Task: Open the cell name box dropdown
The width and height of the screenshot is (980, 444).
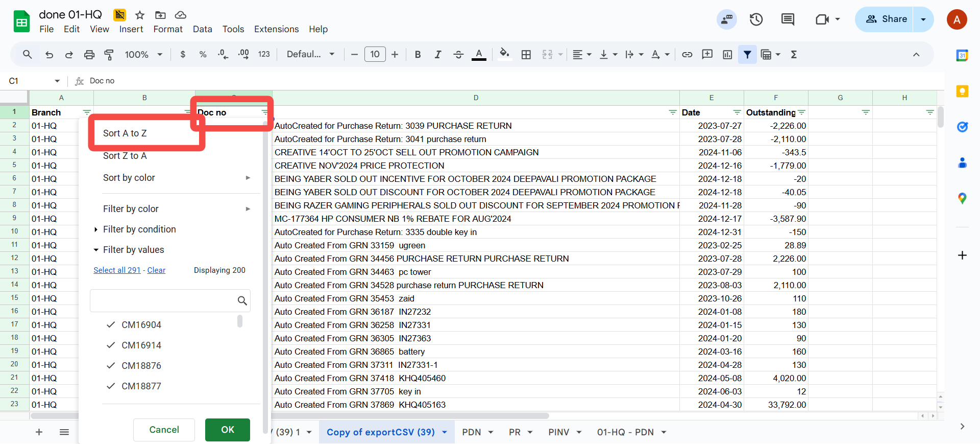Action: [57, 81]
